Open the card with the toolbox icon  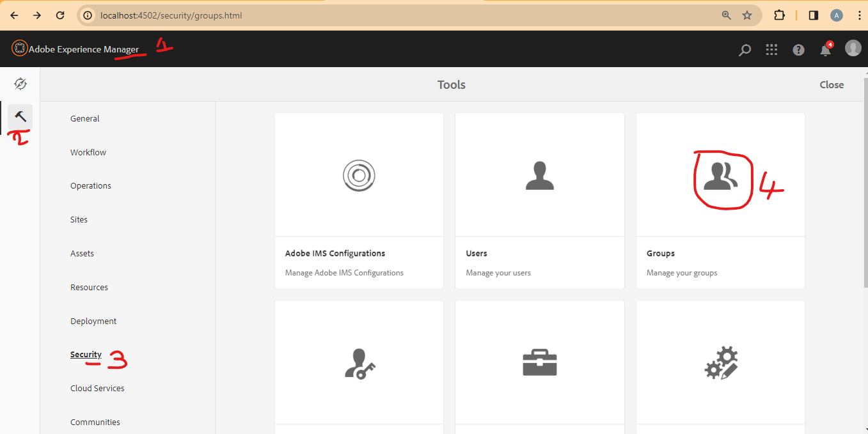539,362
